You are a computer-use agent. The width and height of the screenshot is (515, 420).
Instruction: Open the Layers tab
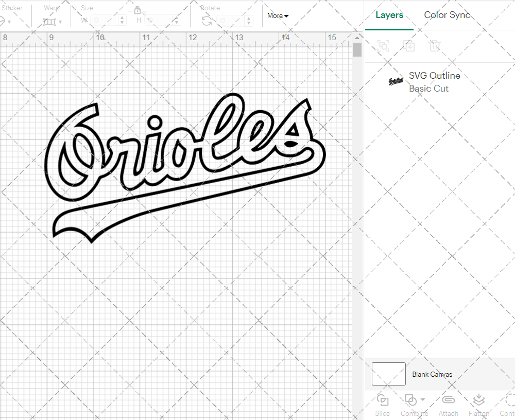point(389,15)
